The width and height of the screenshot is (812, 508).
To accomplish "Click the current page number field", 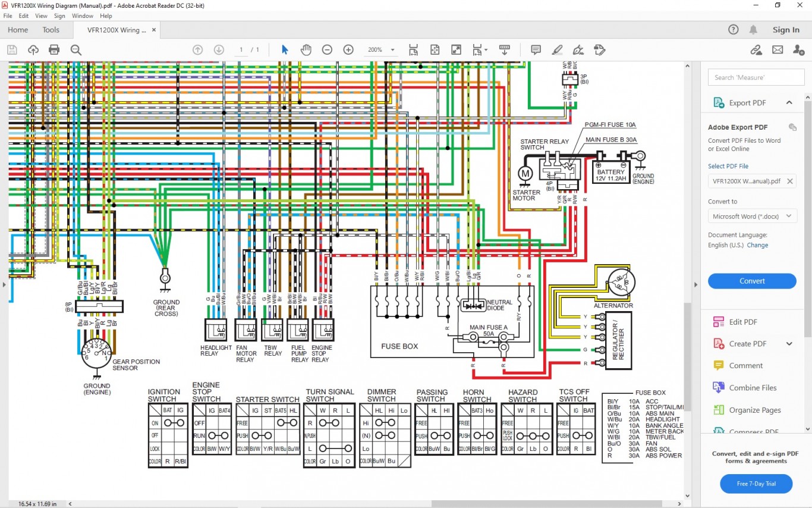I will coord(241,50).
